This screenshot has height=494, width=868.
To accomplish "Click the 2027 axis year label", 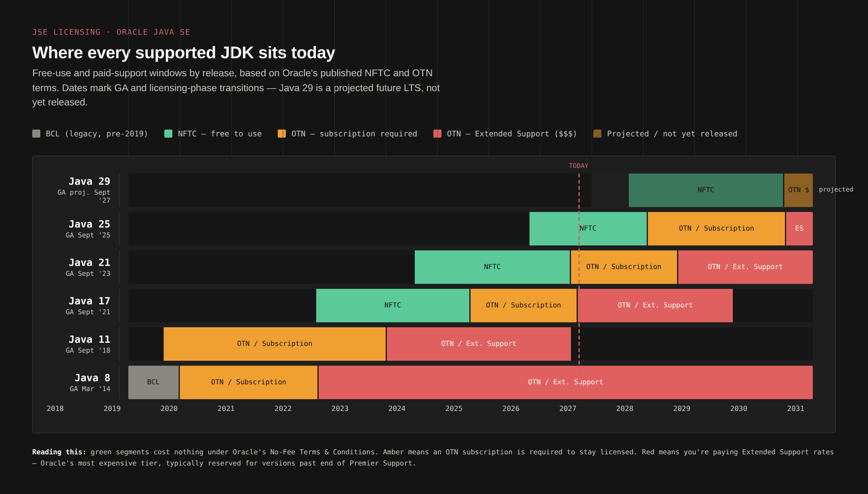I will coord(568,408).
